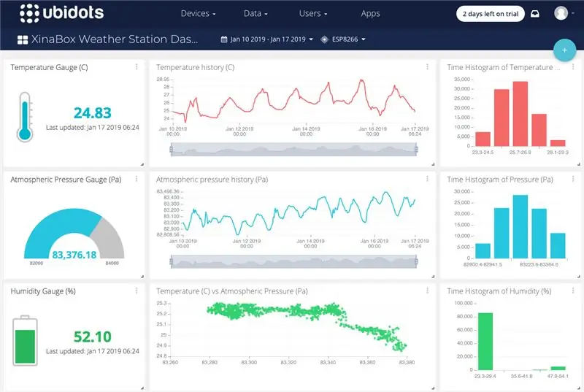Viewport: 584px width, 392px height.
Task: Click the tallest red bar in temperature histogram
Action: pos(520,114)
